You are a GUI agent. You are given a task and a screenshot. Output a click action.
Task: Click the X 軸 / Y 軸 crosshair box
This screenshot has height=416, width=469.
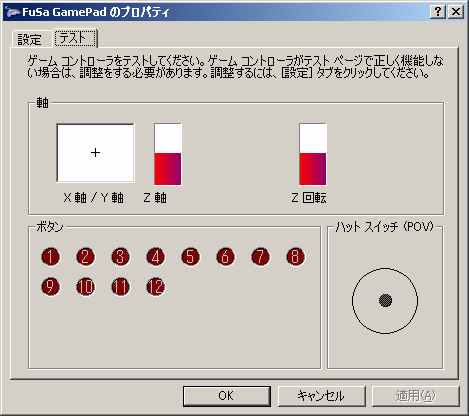[x=96, y=153]
